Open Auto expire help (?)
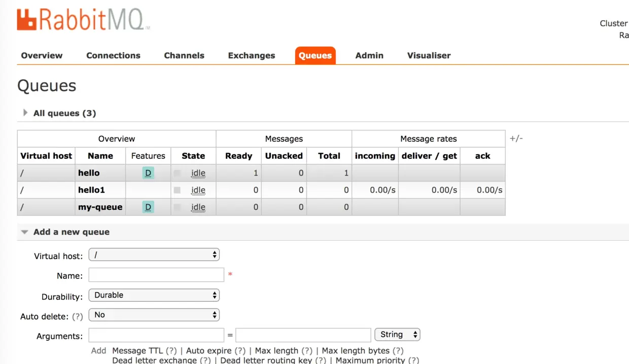 coord(240,350)
